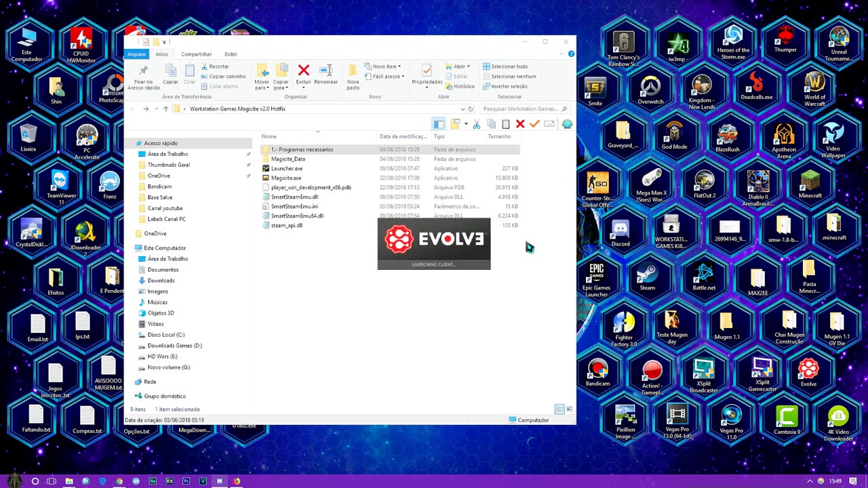Open Rede in navigation pane
Viewport: 868px width, 488px height.
click(150, 382)
